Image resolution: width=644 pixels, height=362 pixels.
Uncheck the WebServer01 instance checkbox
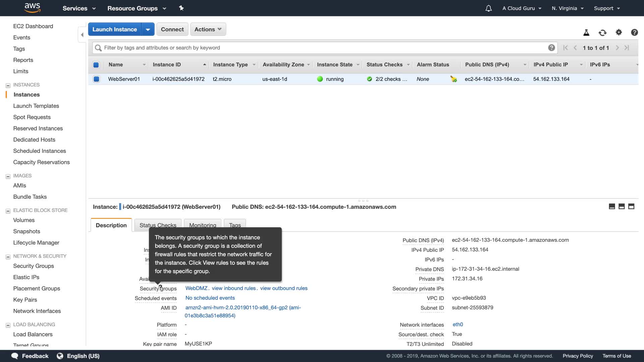[96, 79]
